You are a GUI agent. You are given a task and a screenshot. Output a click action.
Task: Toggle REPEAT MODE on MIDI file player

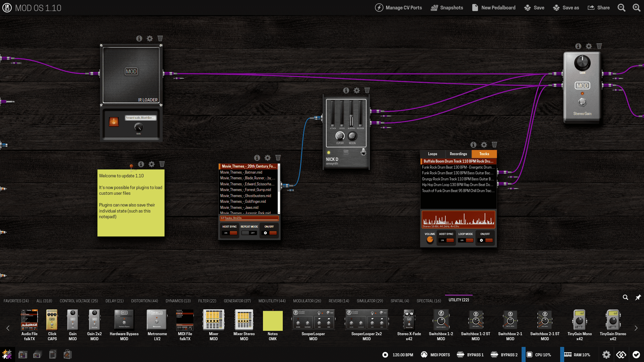249,233
